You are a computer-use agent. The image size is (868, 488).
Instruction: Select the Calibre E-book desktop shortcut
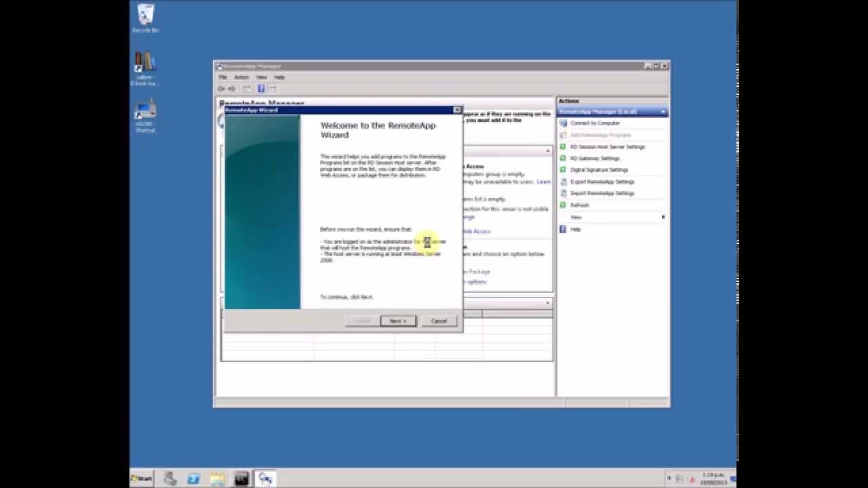[145, 68]
